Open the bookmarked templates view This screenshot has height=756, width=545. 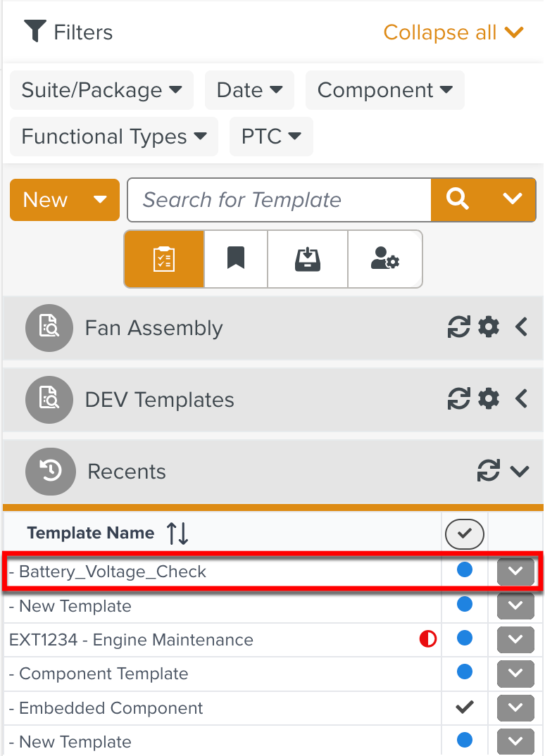coord(236,259)
